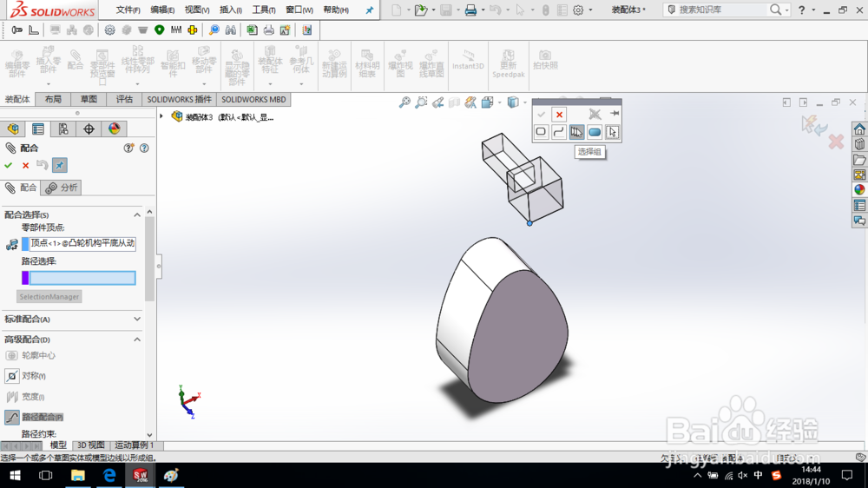The image size is (868, 488).
Task: Click red X in selection popup
Action: [x=559, y=115]
